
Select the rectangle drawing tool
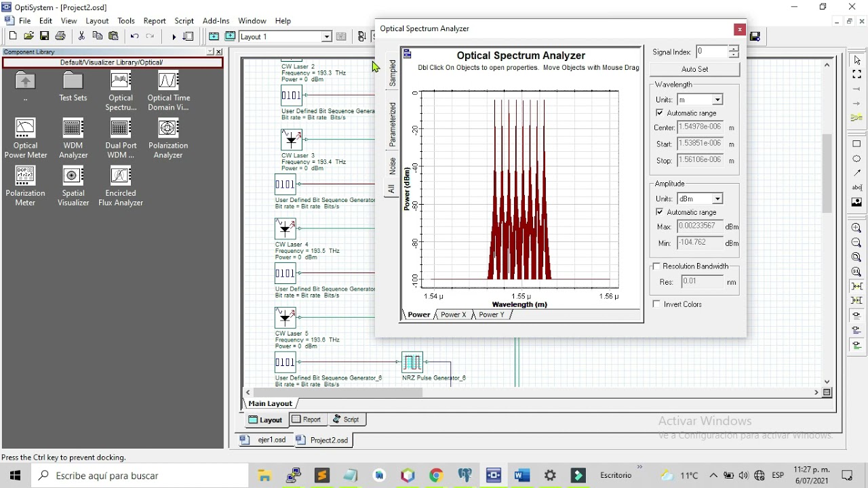pos(856,144)
